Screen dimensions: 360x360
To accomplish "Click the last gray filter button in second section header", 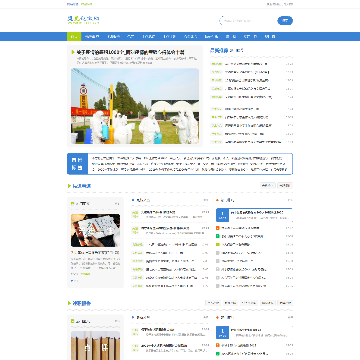I will [285, 303].
